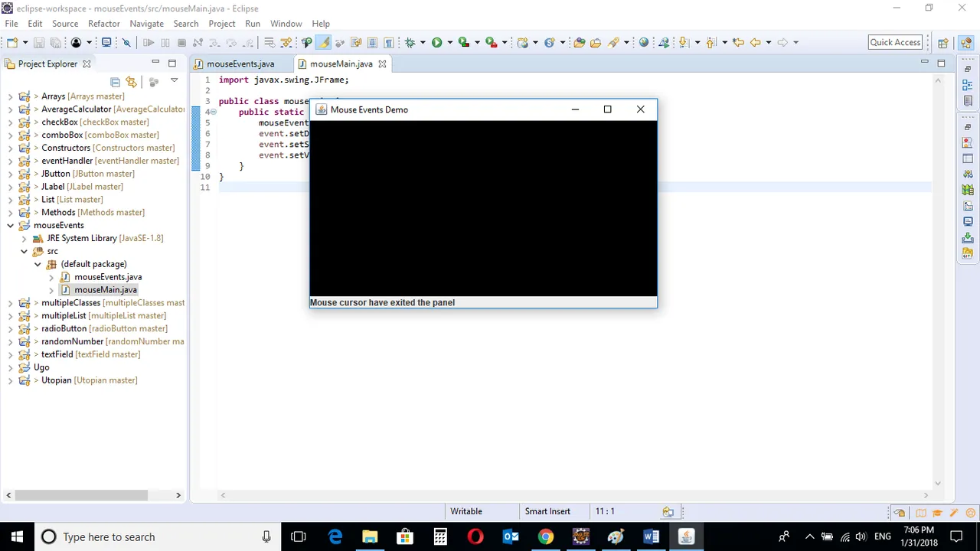Click the Back navigation arrow icon
Image resolution: width=980 pixels, height=551 pixels.
(755, 42)
